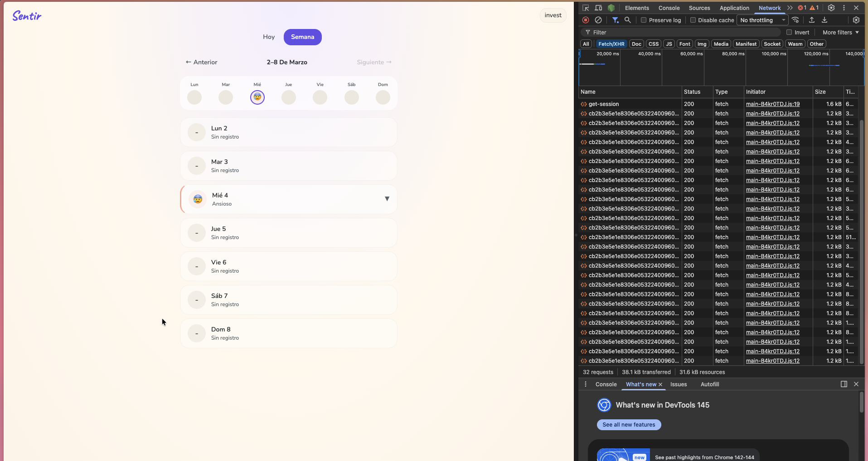The image size is (868, 461).
Task: Open the Issues drawer tab
Action: click(679, 384)
